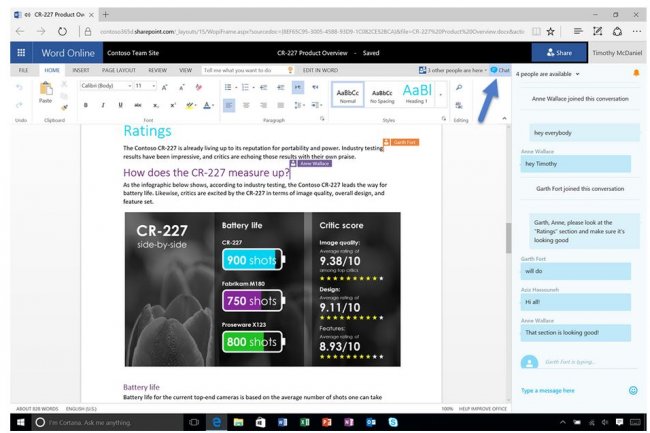This screenshot has height=433, width=650.
Task: Open the FILE menu tab
Action: [x=23, y=70]
